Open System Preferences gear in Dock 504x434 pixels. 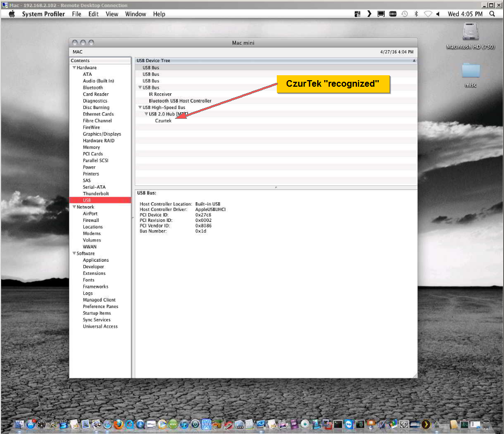(x=404, y=424)
